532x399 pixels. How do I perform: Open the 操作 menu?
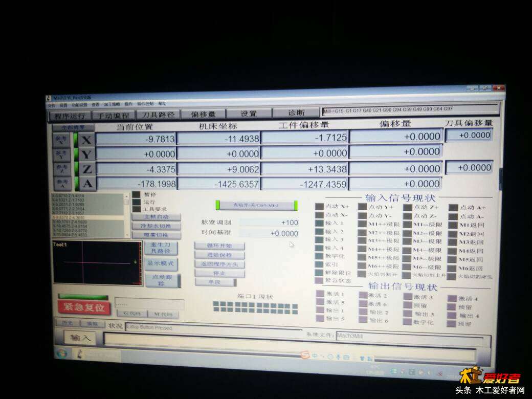pyautogui.click(x=128, y=104)
